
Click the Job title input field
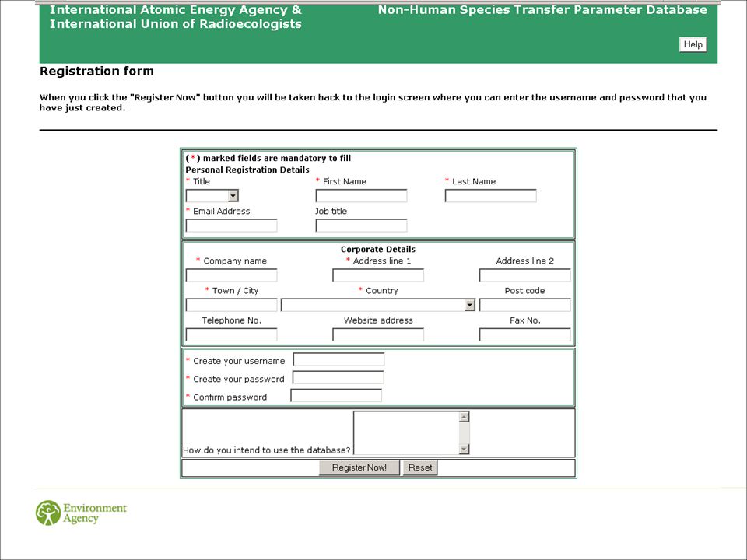click(x=361, y=226)
